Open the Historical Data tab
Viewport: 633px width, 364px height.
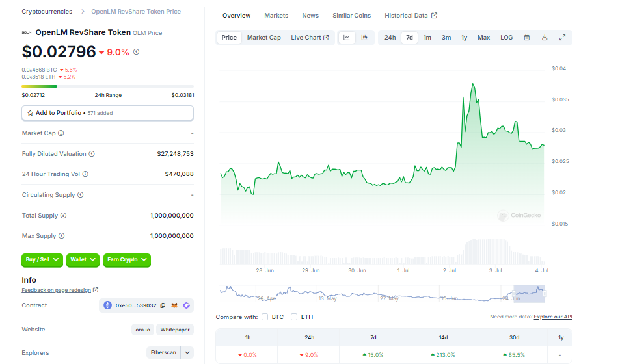pyautogui.click(x=411, y=16)
